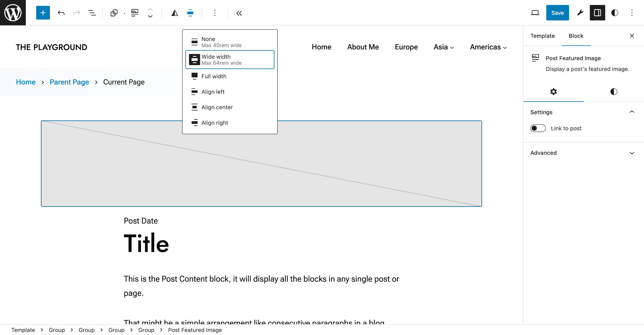Collapse the top toolbar with double chevron
The image size is (644, 335).
coord(239,13)
